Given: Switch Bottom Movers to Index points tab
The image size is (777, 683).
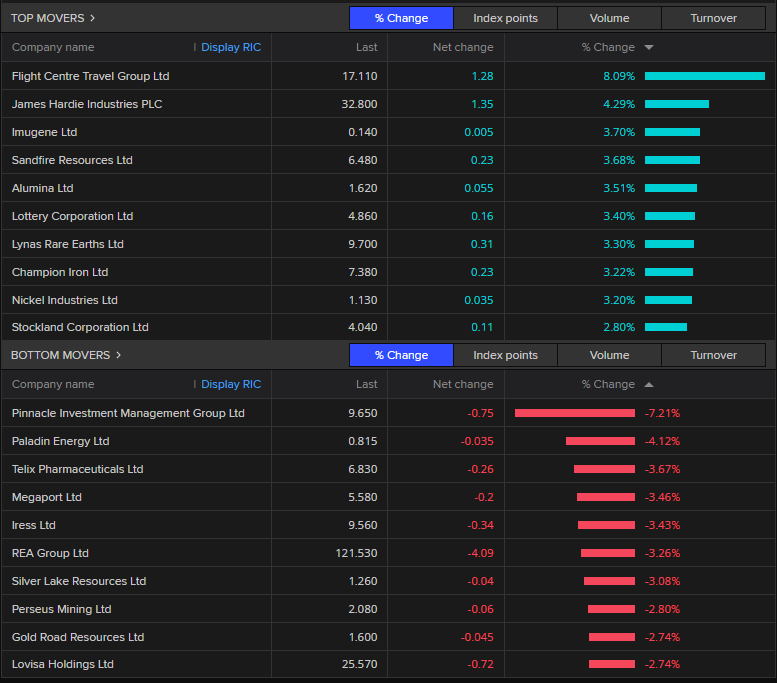Looking at the screenshot, I should coord(505,355).
